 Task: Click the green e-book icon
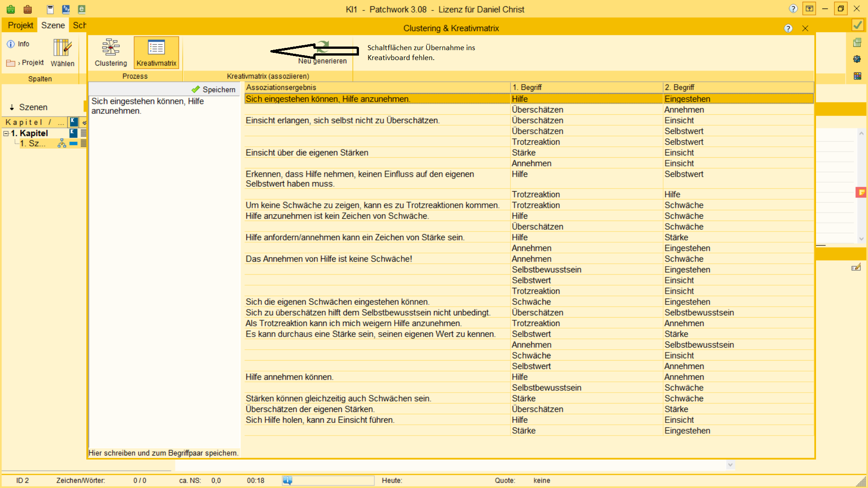coord(82,9)
